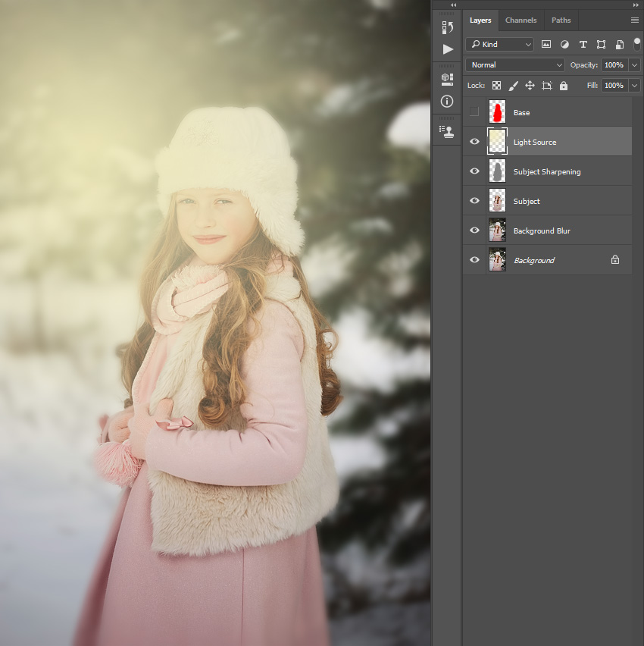Viewport: 644px width, 646px height.
Task: Open the Kind filter type dropdown
Action: point(500,44)
